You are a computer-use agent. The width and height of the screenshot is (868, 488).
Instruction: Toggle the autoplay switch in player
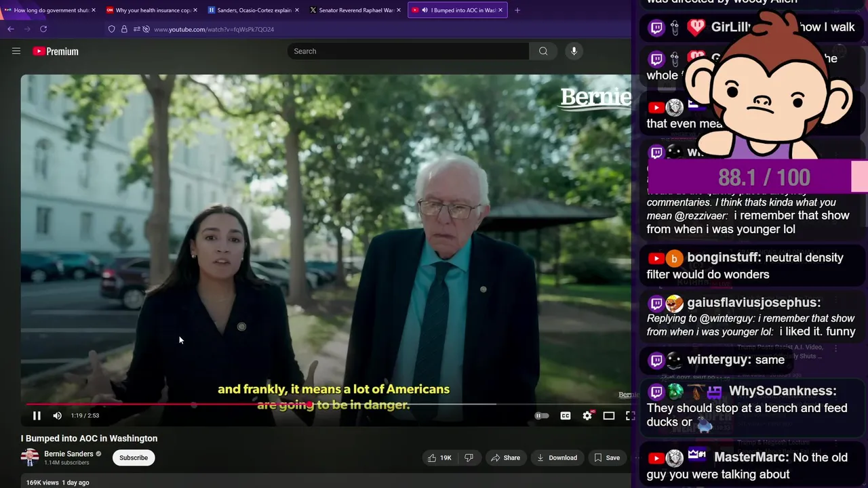(x=541, y=415)
